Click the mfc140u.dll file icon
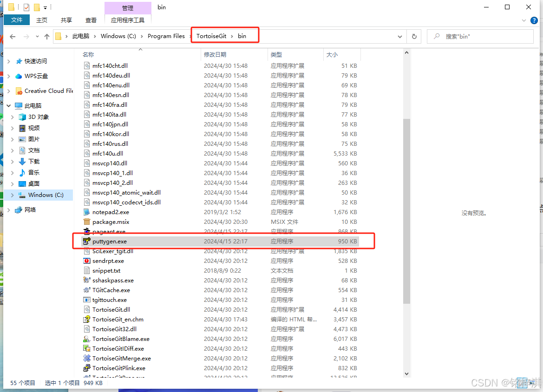The image size is (543, 392). pos(86,153)
